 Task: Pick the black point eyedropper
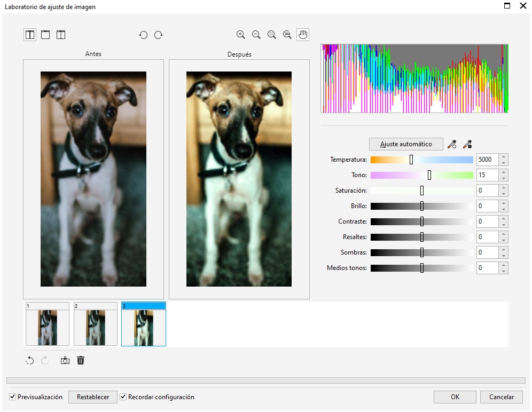coord(467,144)
